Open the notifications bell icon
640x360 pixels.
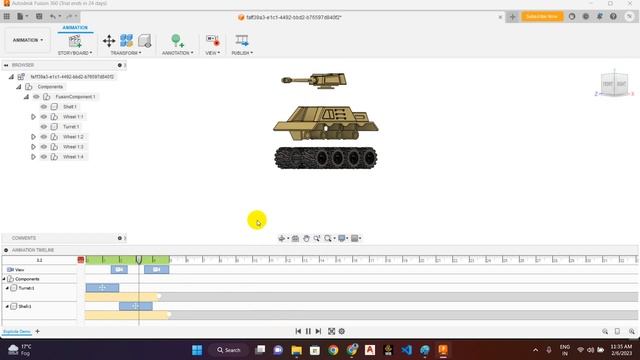coord(600,16)
